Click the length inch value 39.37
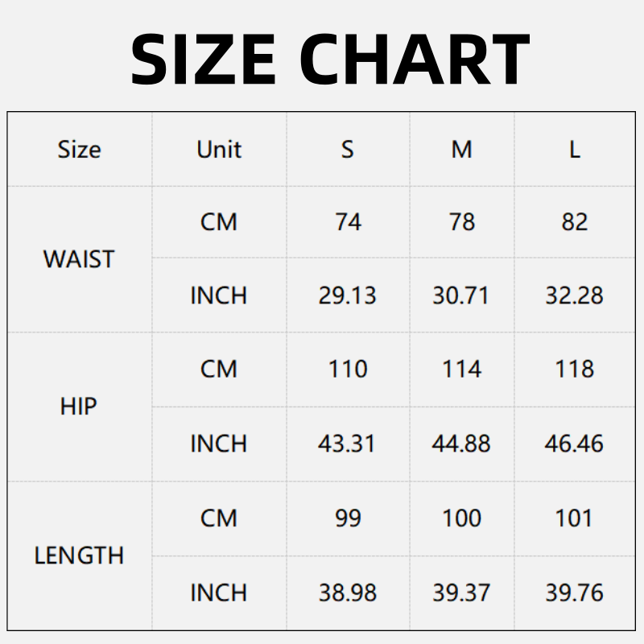 460,592
